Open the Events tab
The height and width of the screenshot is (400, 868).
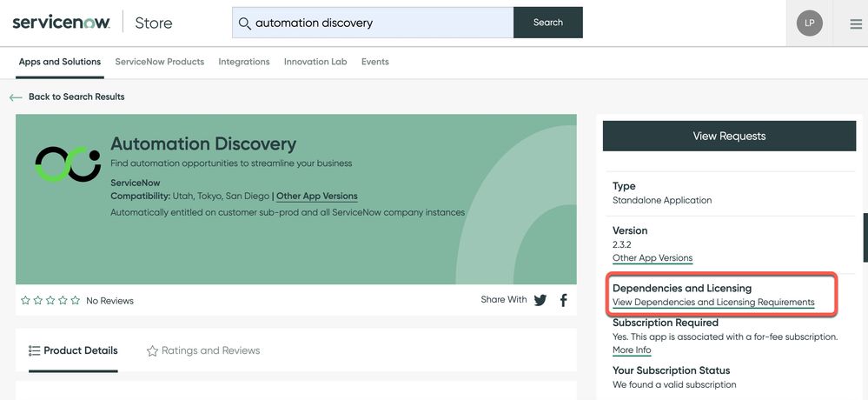click(x=375, y=62)
